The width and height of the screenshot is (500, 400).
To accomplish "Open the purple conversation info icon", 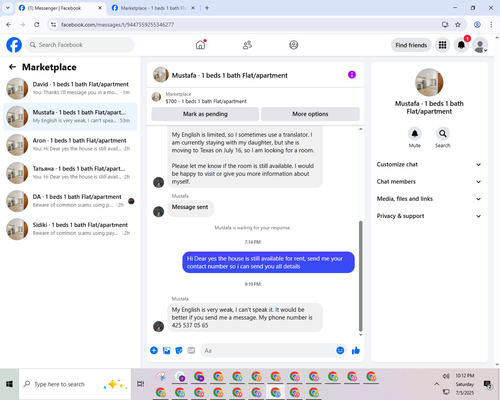I will click(352, 75).
